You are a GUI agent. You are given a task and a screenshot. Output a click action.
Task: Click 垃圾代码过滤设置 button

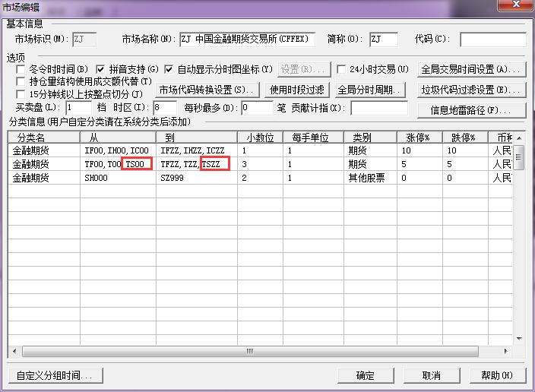coord(472,90)
